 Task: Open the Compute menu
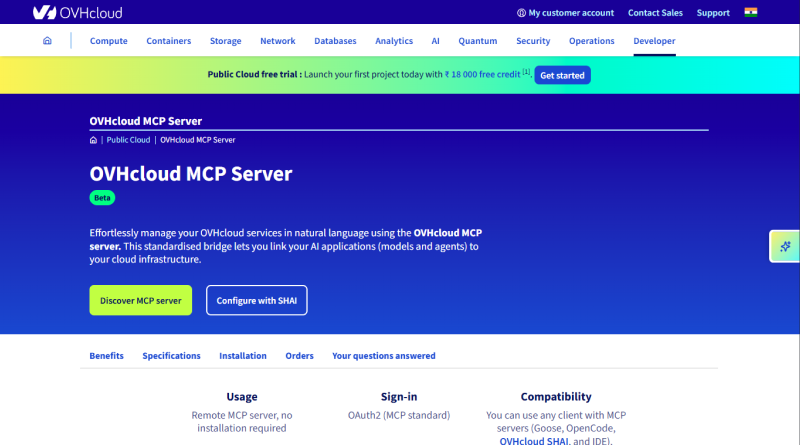click(109, 41)
